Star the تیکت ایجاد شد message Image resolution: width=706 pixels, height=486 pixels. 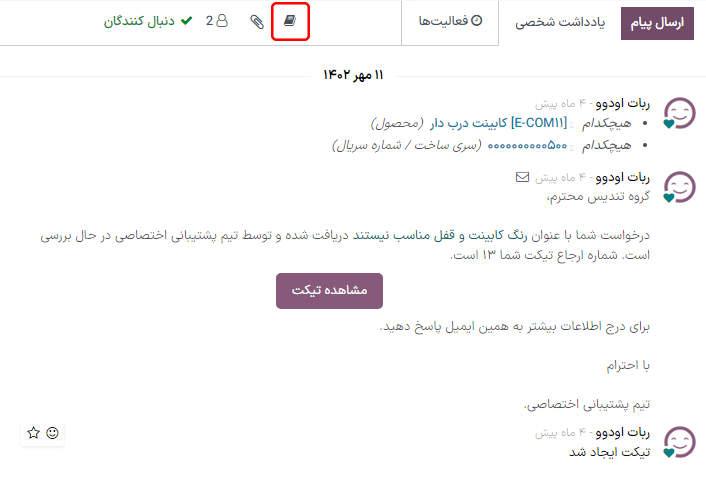(33, 433)
